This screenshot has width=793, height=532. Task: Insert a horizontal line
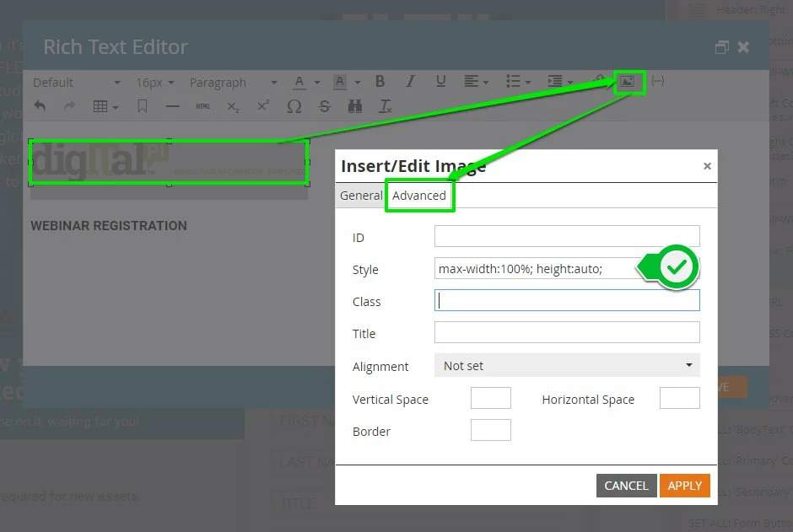(x=172, y=106)
